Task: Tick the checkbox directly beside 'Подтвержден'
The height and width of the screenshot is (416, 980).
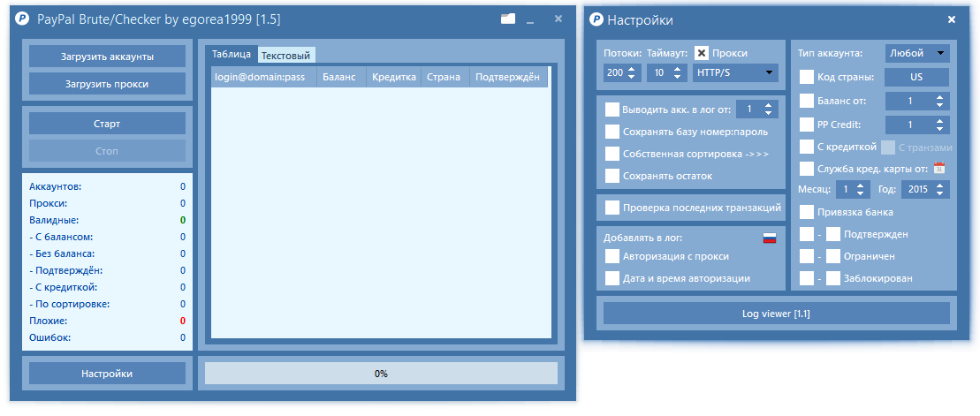Action: click(833, 234)
